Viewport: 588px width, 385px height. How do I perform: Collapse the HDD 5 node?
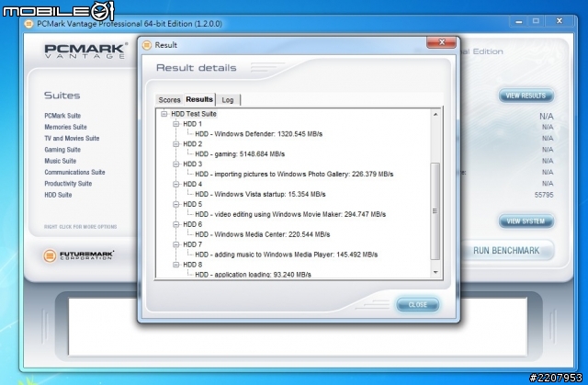coord(175,204)
